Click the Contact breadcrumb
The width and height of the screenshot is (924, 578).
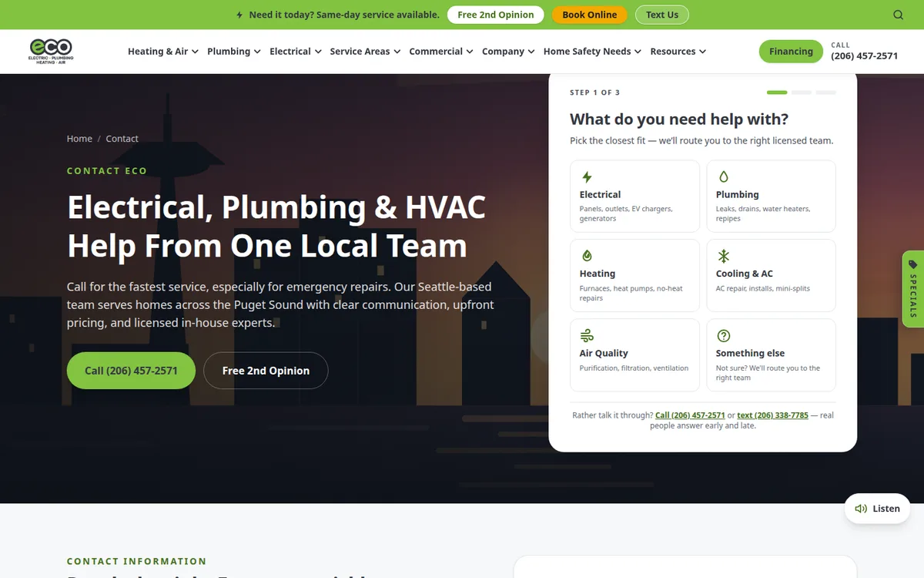[122, 139]
